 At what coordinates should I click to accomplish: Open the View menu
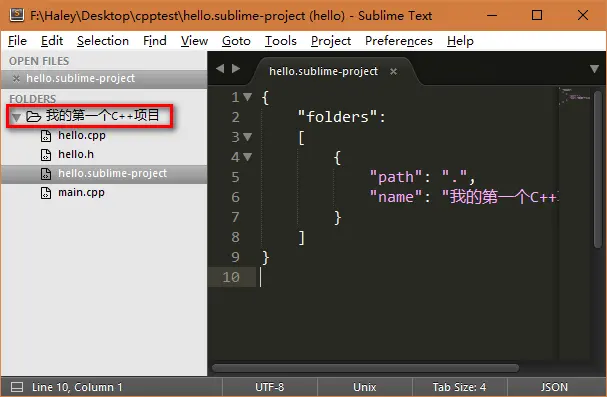click(194, 41)
